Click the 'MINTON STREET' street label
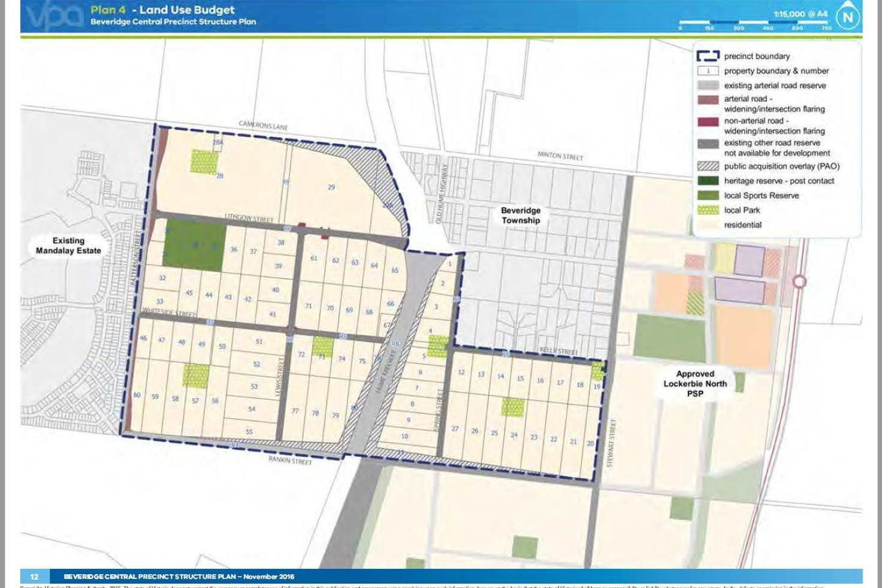 (560, 156)
